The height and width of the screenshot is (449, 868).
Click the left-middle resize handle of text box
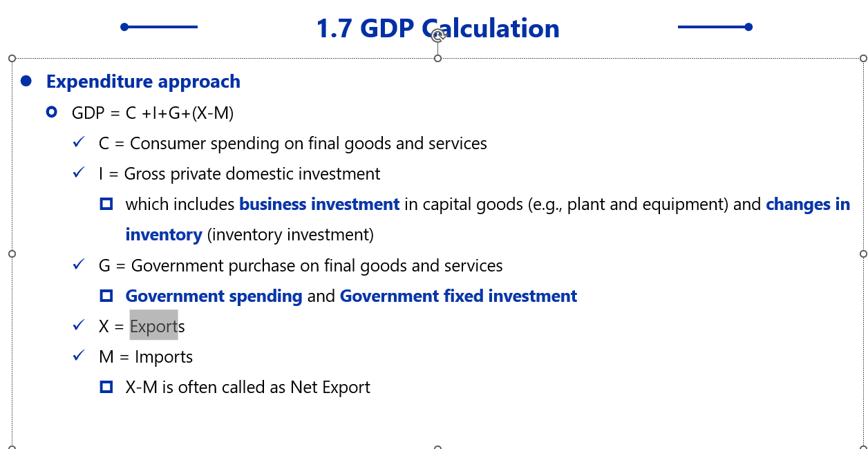(x=12, y=254)
